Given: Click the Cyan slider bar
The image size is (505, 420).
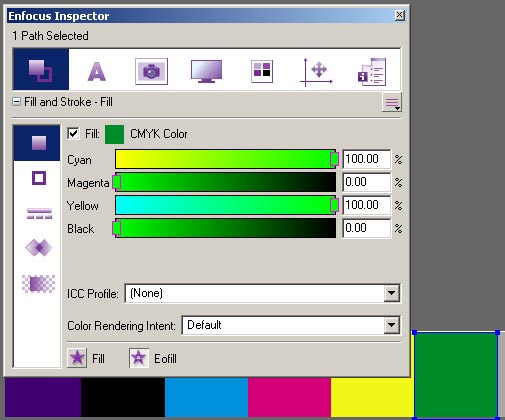Looking at the screenshot, I should (225, 159).
